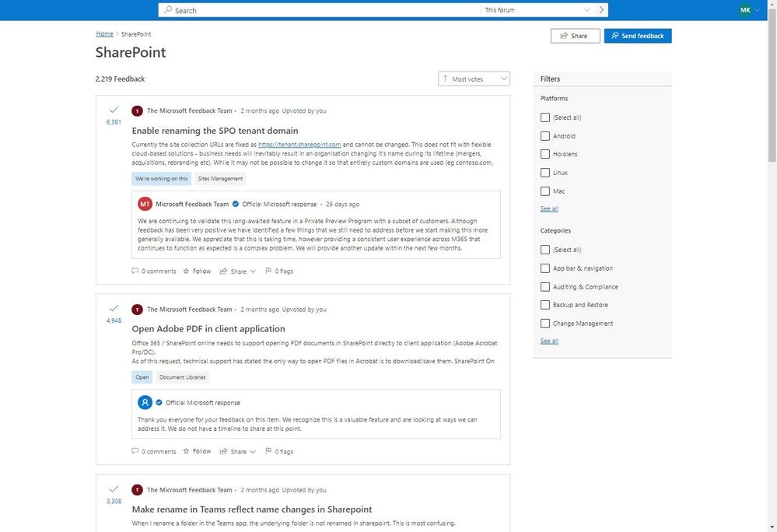Click the MT avatar in official response
The image size is (777, 532).
point(145,204)
